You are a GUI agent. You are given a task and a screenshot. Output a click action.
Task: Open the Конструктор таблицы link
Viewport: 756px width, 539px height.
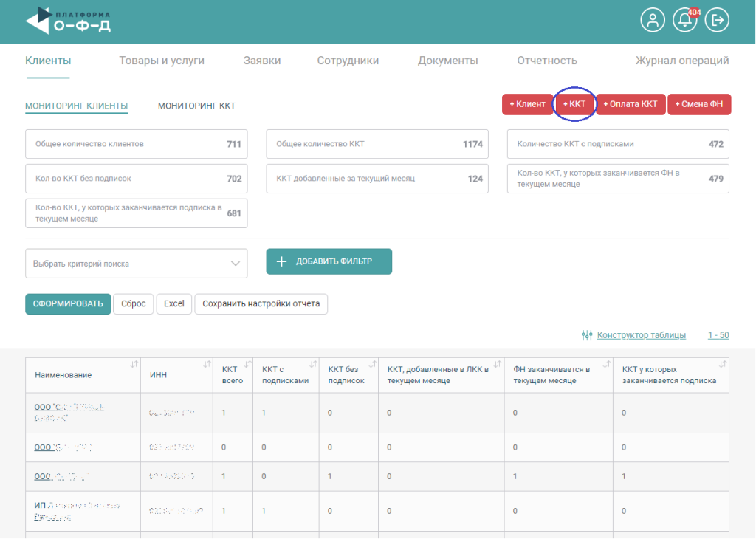641,335
